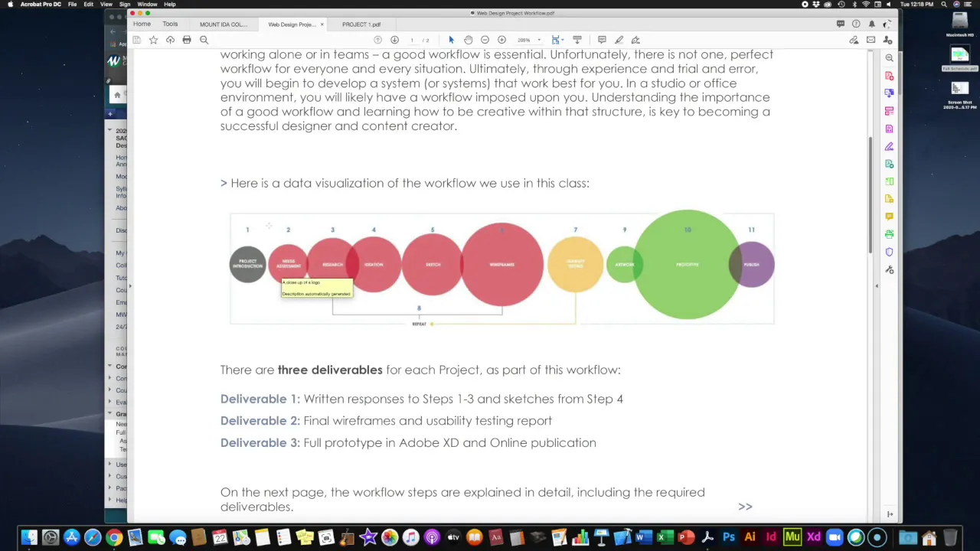980x551 pixels.
Task: Open the File menu
Action: 72,4
